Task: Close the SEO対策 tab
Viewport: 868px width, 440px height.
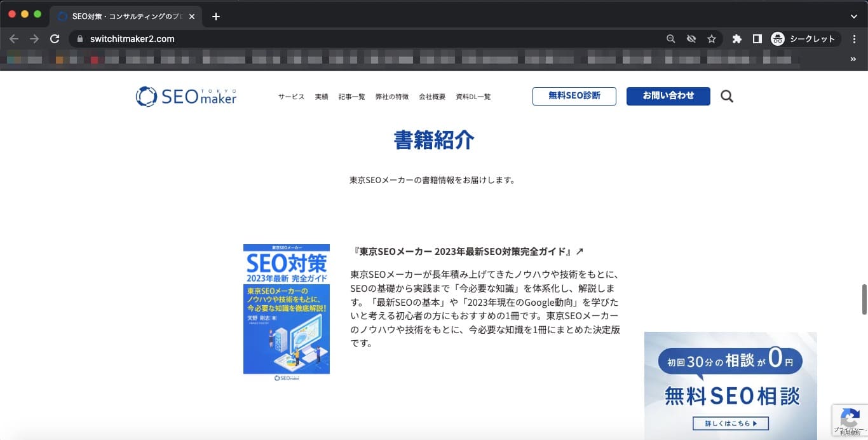Action: coord(193,17)
